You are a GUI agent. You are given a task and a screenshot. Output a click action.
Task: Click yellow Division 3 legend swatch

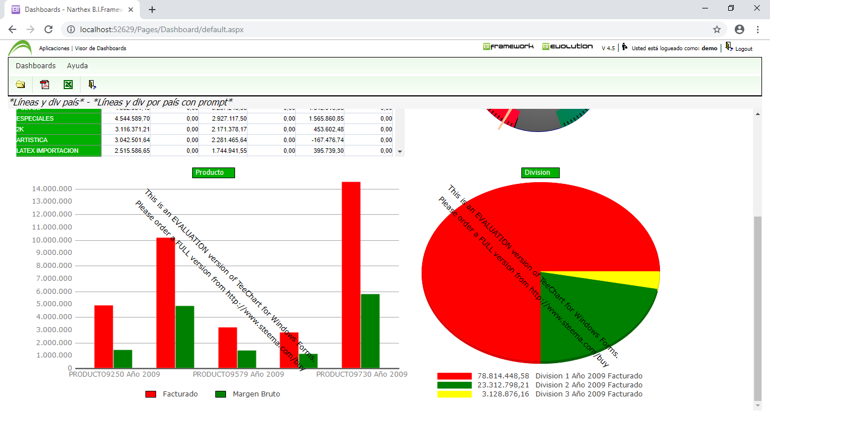tap(454, 394)
